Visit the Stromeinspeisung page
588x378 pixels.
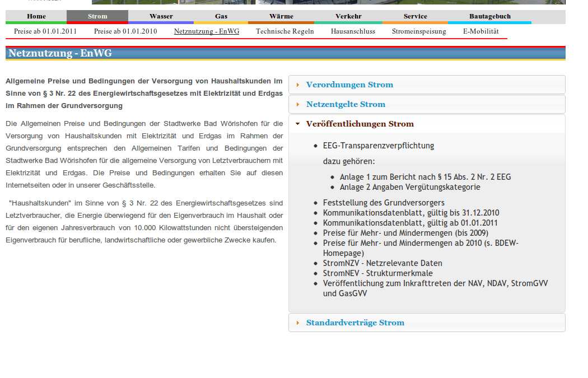pos(419,31)
